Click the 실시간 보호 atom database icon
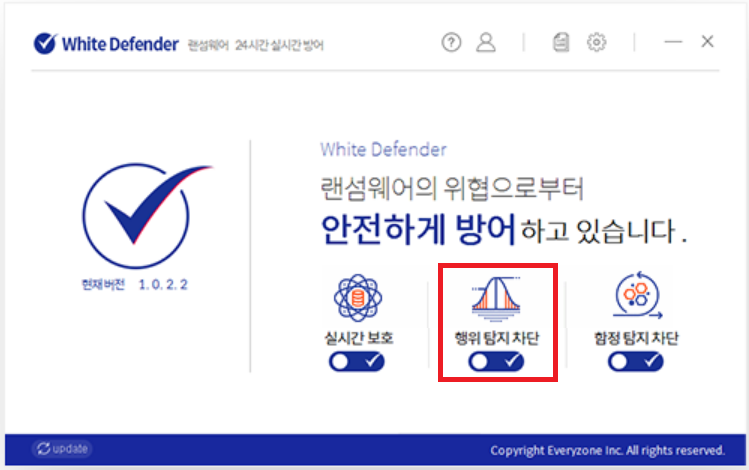 (358, 298)
